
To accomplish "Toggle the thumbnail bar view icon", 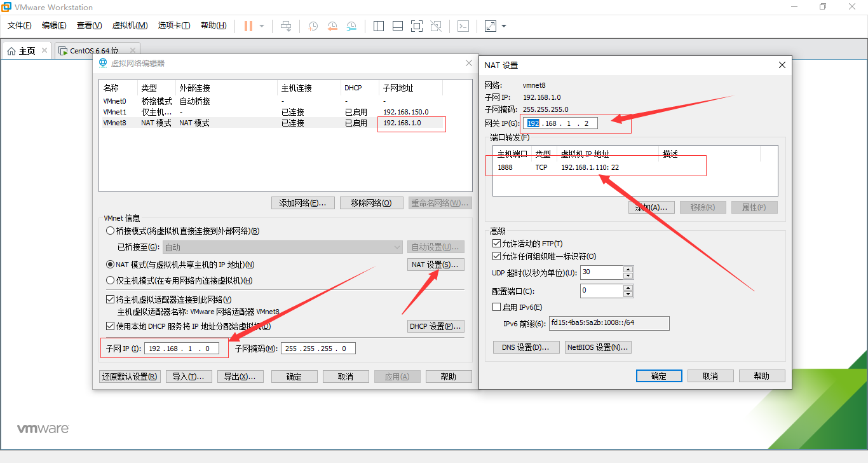I will coord(398,26).
